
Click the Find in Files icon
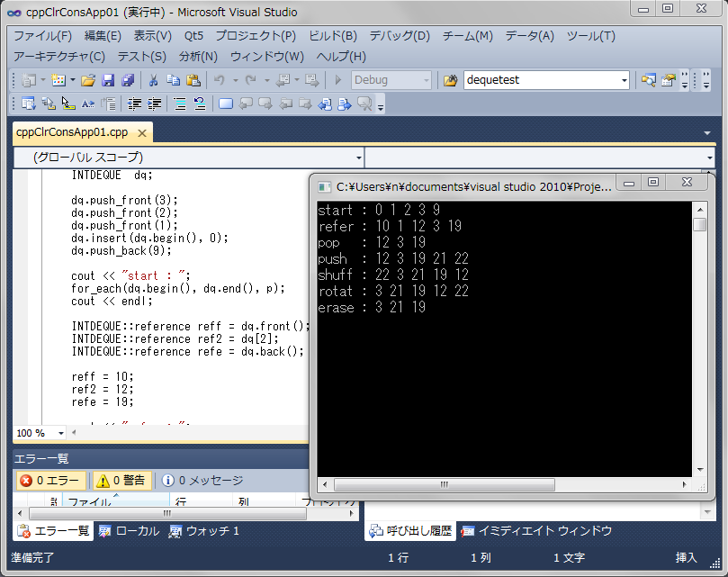point(451,80)
